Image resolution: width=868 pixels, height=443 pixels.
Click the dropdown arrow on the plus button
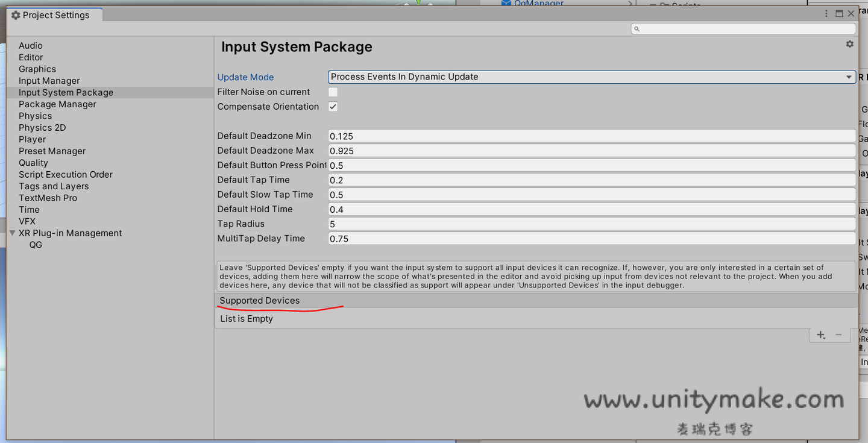tap(823, 338)
